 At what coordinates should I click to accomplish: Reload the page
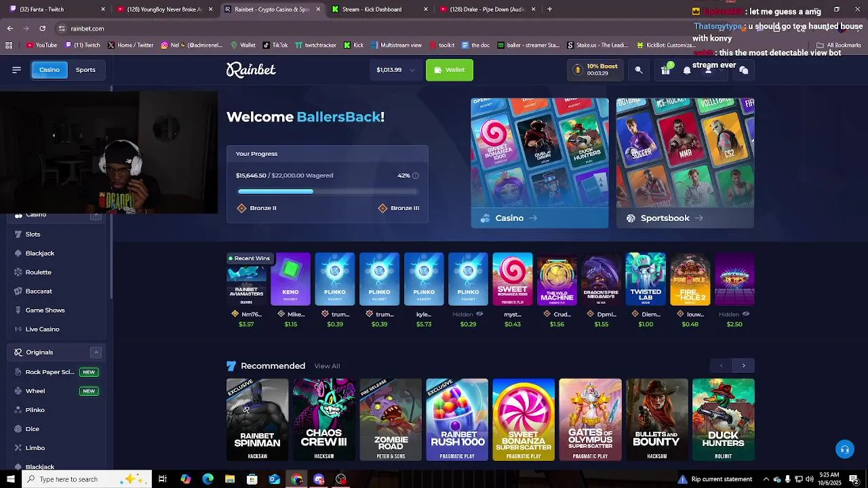point(42,28)
